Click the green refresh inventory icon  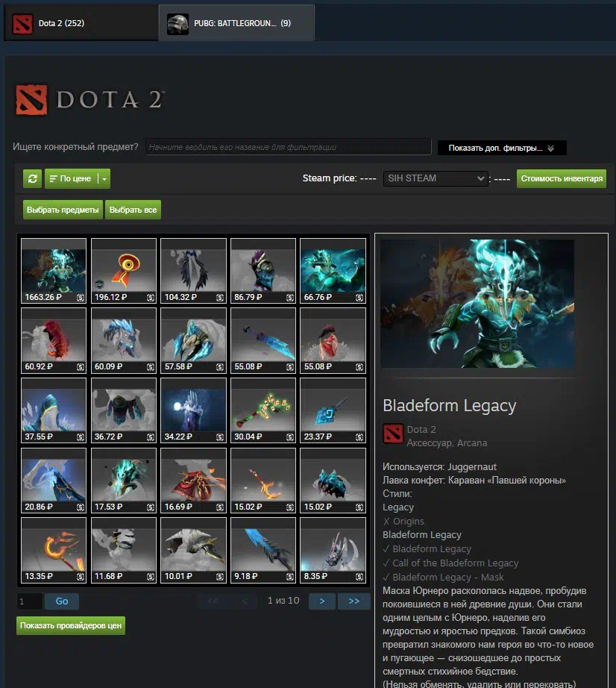tap(33, 178)
